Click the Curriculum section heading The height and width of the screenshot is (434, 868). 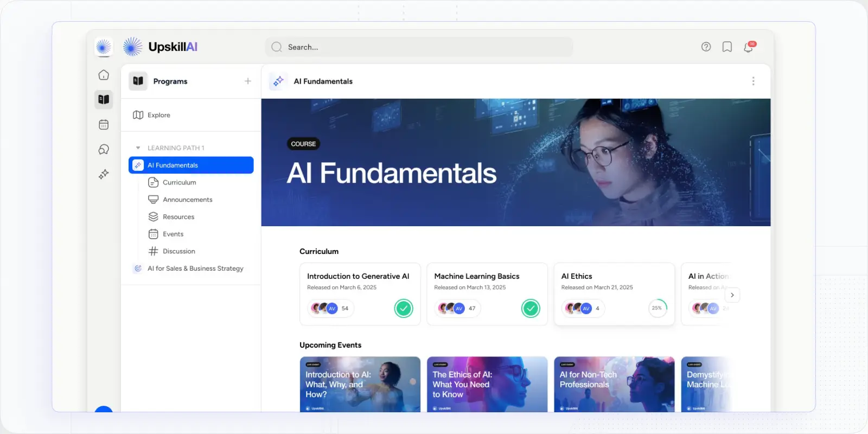coord(319,251)
